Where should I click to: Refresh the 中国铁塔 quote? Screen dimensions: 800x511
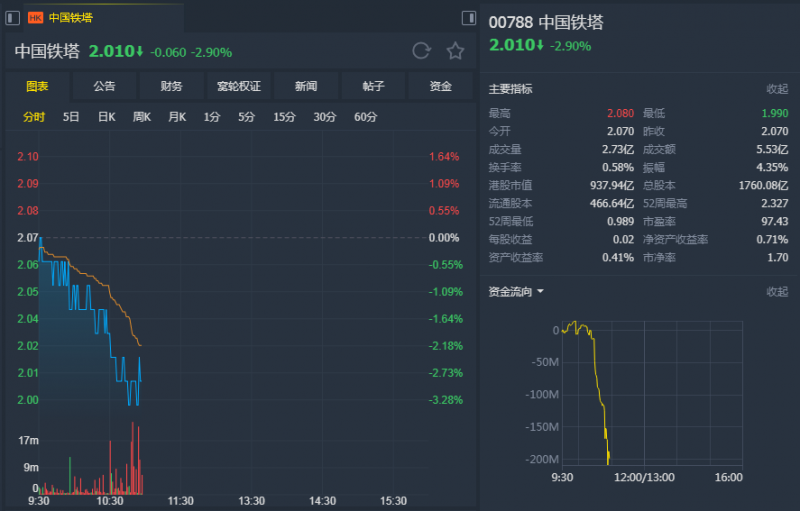click(421, 50)
